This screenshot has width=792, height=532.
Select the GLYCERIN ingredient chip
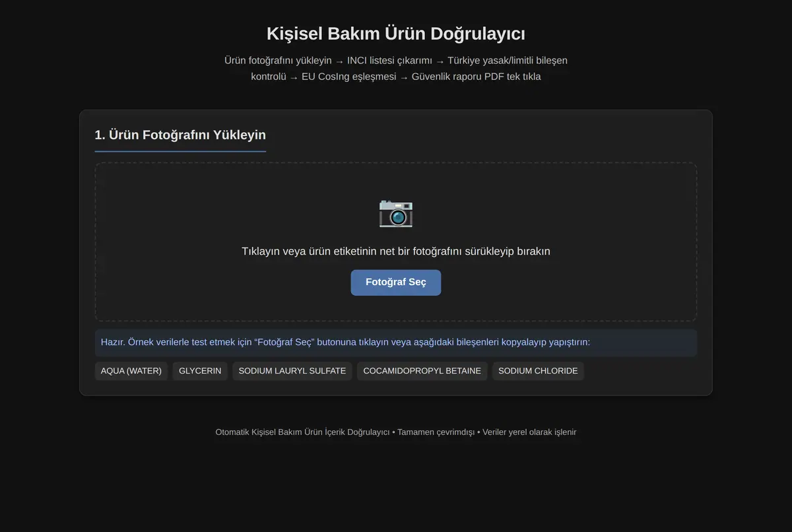[200, 371]
